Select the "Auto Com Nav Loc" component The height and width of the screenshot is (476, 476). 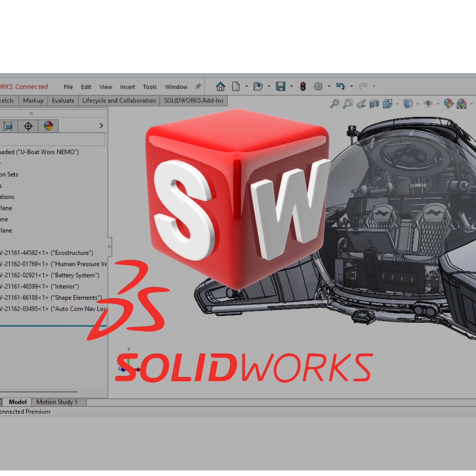tap(53, 309)
